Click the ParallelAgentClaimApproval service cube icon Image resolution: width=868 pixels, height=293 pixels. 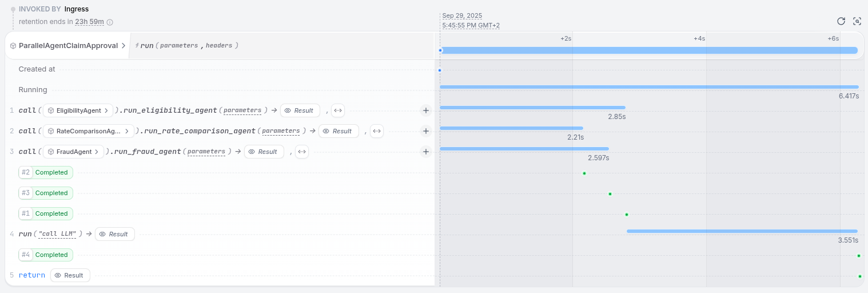tap(13, 46)
